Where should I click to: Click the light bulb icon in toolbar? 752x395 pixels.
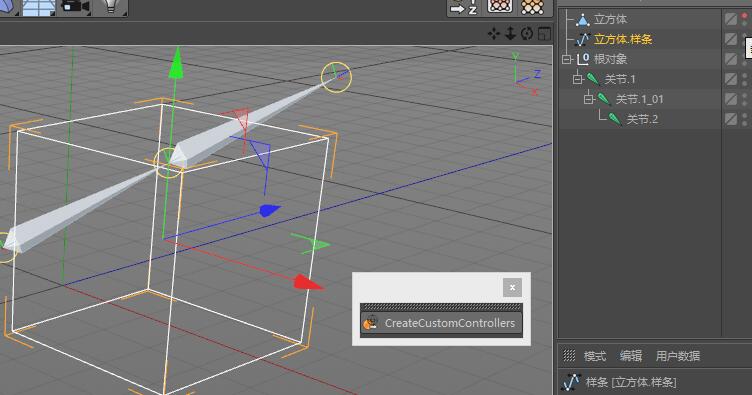pos(111,7)
